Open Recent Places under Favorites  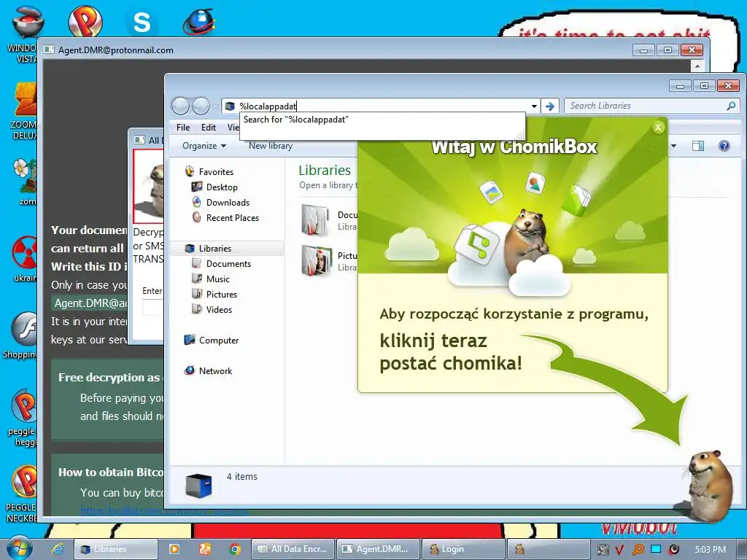click(x=233, y=217)
